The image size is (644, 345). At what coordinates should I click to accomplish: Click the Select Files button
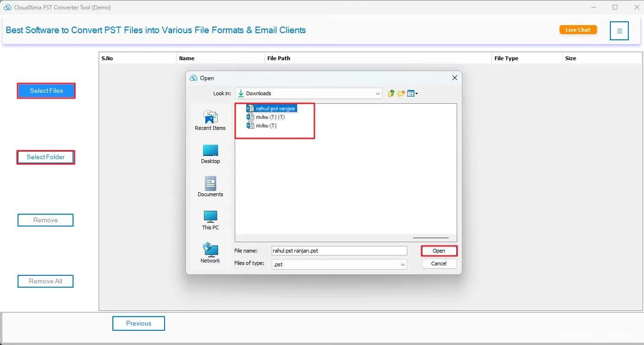coord(46,91)
